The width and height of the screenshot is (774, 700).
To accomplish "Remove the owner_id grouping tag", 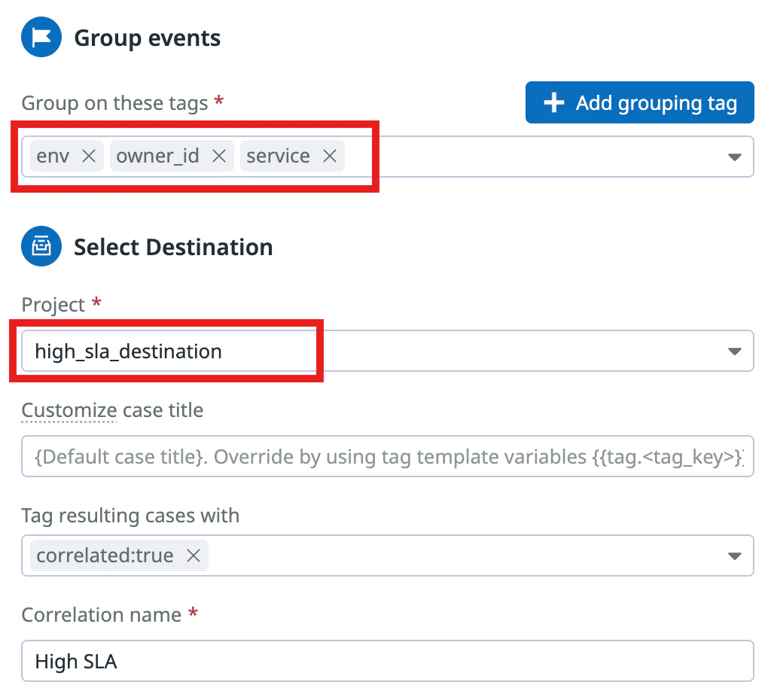I will (219, 156).
